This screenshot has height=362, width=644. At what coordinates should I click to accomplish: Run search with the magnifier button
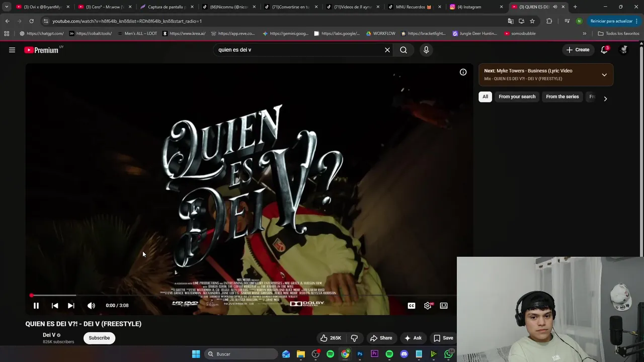click(x=404, y=50)
